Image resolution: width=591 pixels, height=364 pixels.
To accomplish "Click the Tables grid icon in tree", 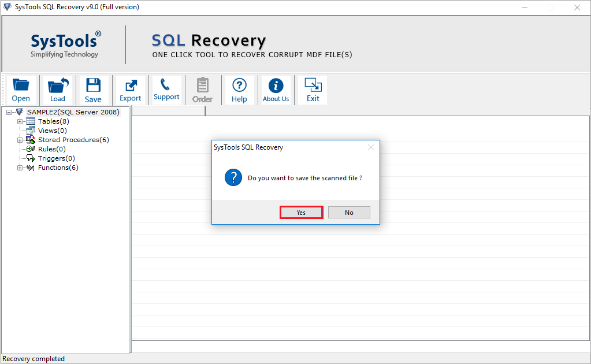I will pyautogui.click(x=31, y=121).
